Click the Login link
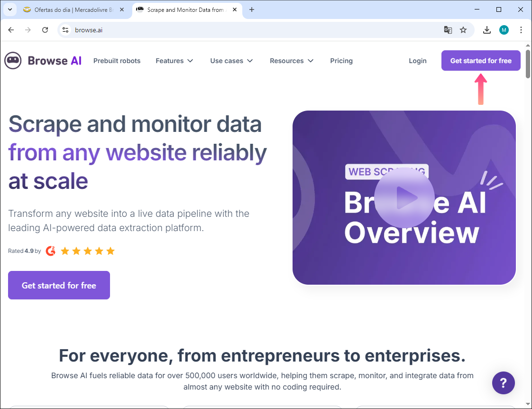532x409 pixels. click(x=417, y=61)
